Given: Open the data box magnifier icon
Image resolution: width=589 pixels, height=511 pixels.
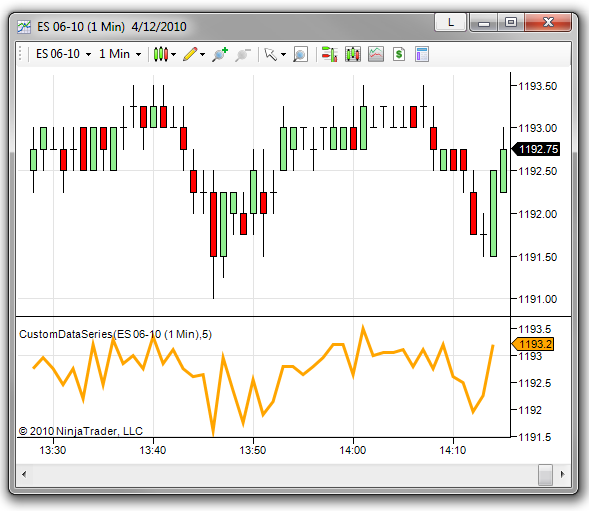Looking at the screenshot, I should tap(301, 54).
